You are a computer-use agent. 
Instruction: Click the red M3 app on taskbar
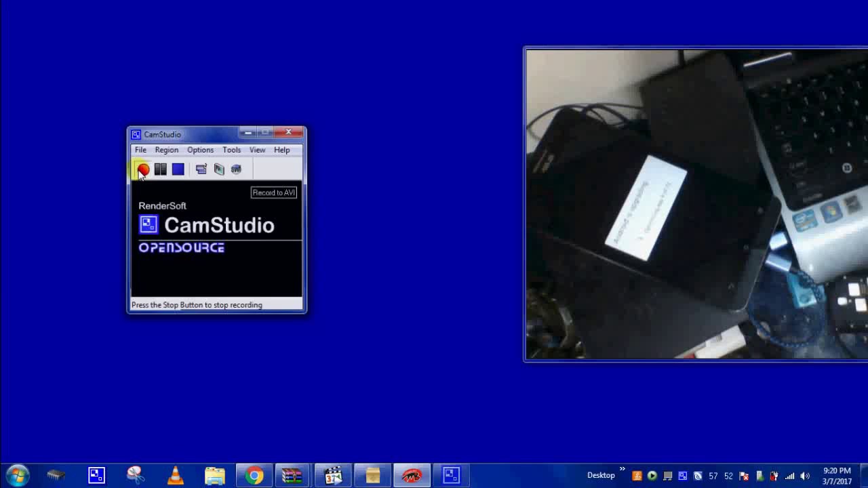[x=412, y=475]
